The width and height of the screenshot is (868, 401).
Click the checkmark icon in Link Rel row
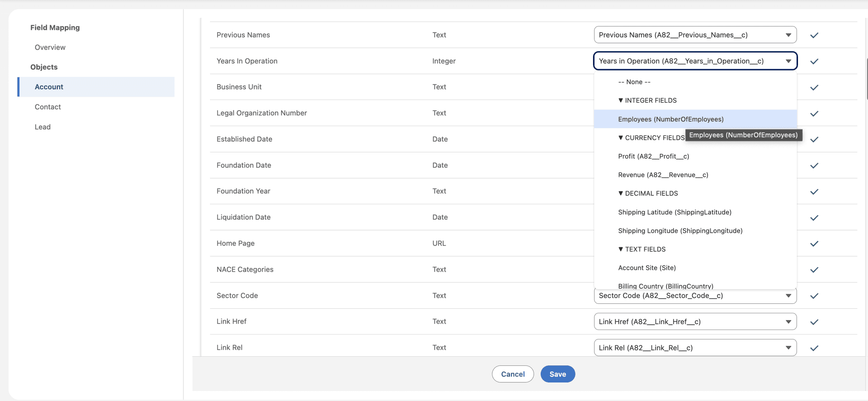tap(814, 348)
